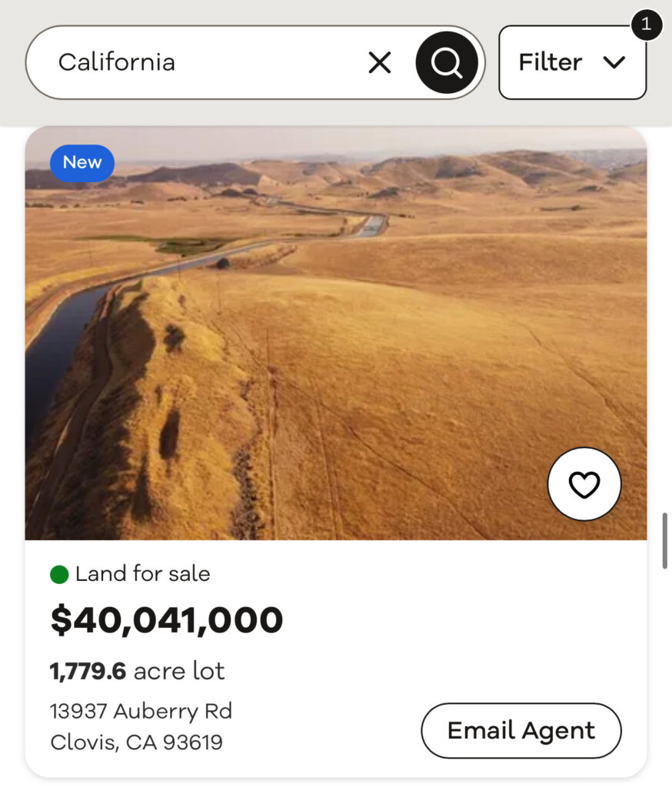Click the green status dot
Image resolution: width=672 pixels, height=787 pixels.
[59, 574]
